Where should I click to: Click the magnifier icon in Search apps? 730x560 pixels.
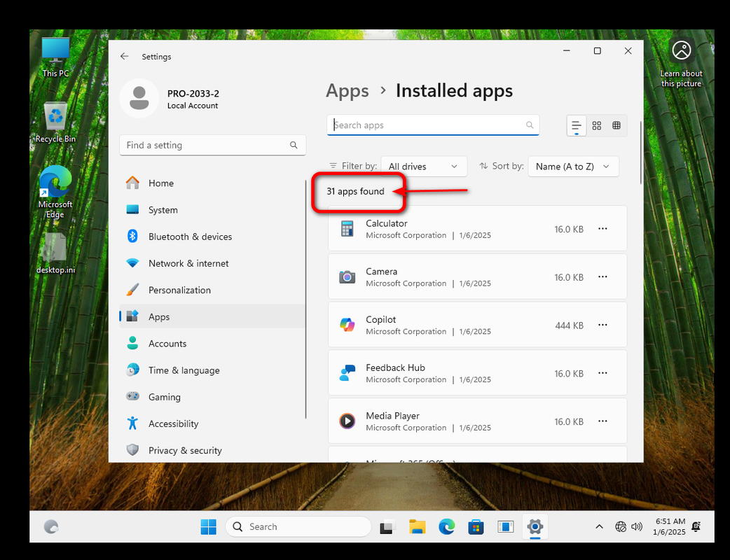tap(530, 125)
